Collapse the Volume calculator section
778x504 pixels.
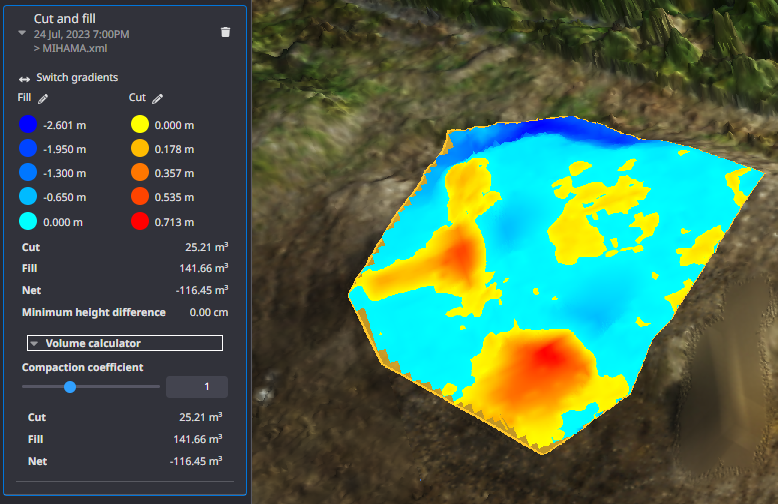click(x=125, y=343)
